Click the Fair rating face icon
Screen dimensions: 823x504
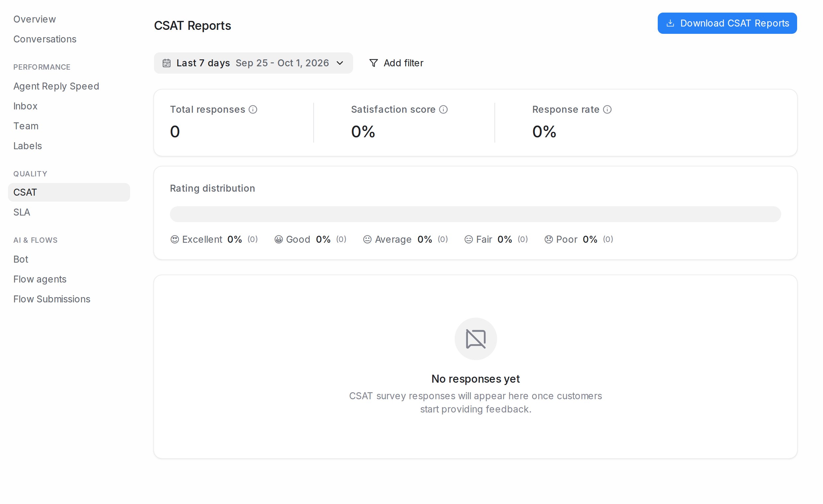point(469,239)
